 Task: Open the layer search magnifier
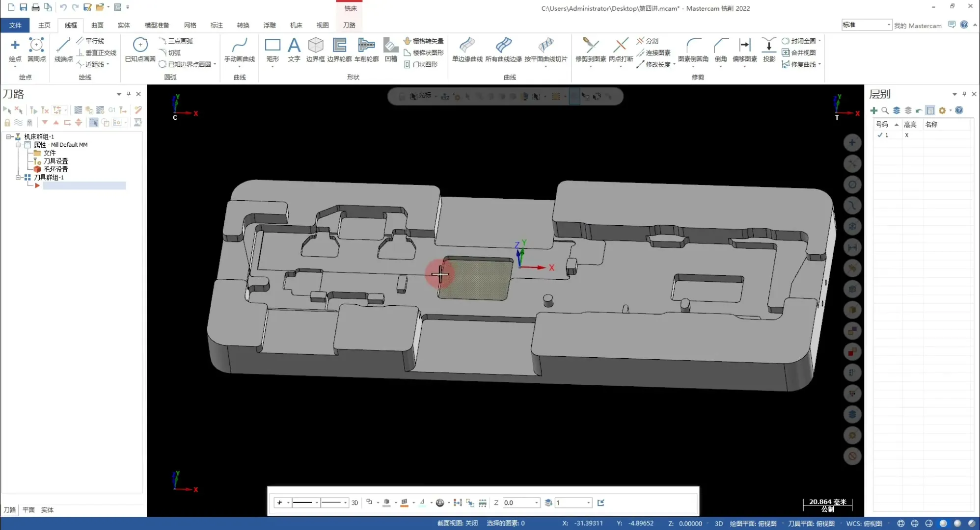885,110
